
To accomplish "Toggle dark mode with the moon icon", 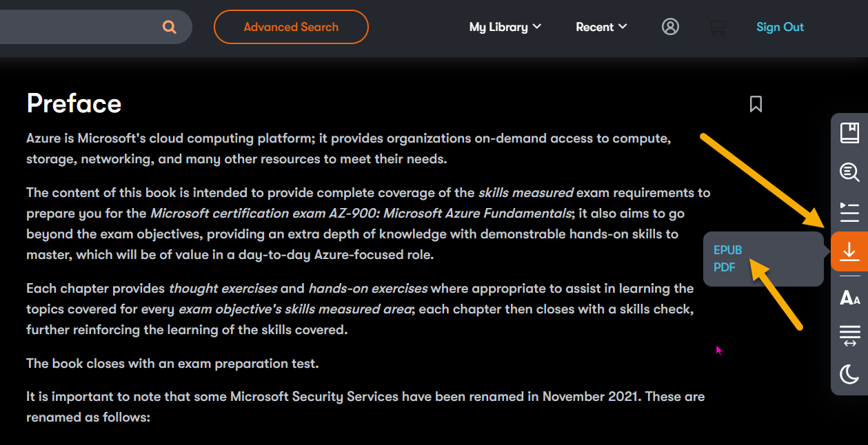I will click(849, 375).
